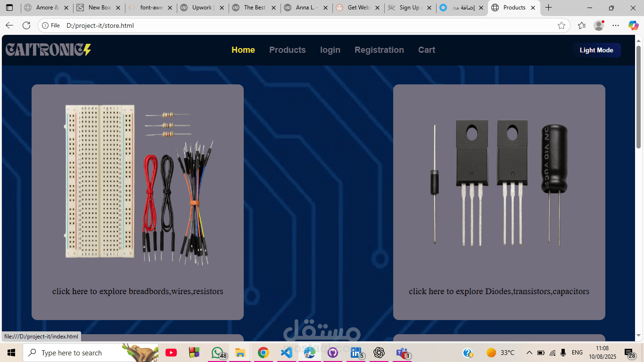
Task: Click "click here to explore Diodes,transistors,capacitors" text
Action: click(x=499, y=291)
